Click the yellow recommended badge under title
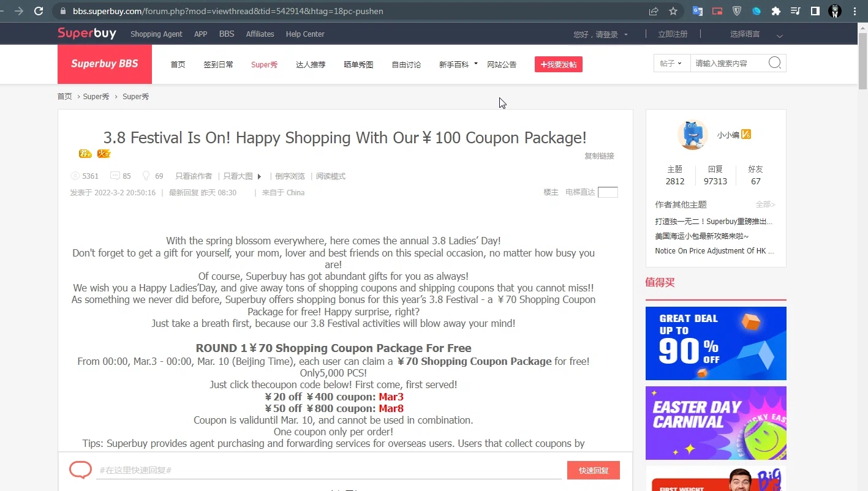The image size is (868, 491). [x=85, y=154]
